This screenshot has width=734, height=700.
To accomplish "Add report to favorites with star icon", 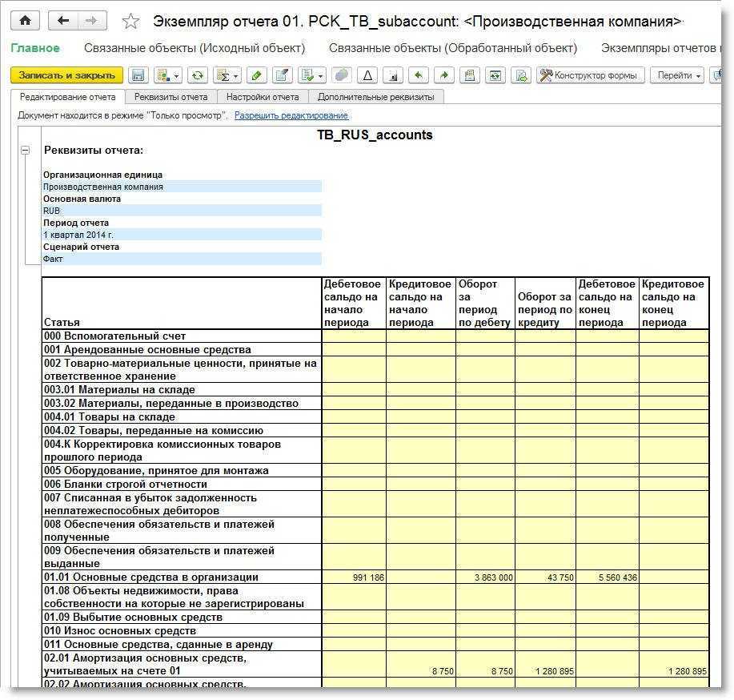I will 130,22.
